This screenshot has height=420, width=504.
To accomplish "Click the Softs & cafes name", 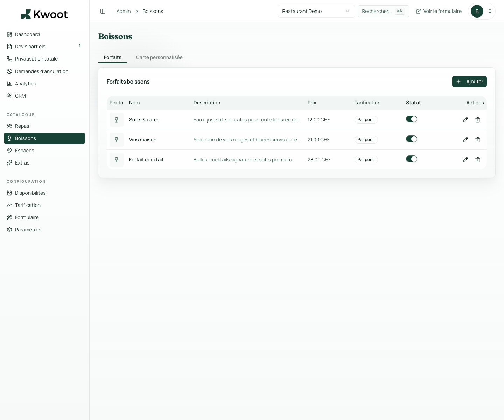I will 144,120.
